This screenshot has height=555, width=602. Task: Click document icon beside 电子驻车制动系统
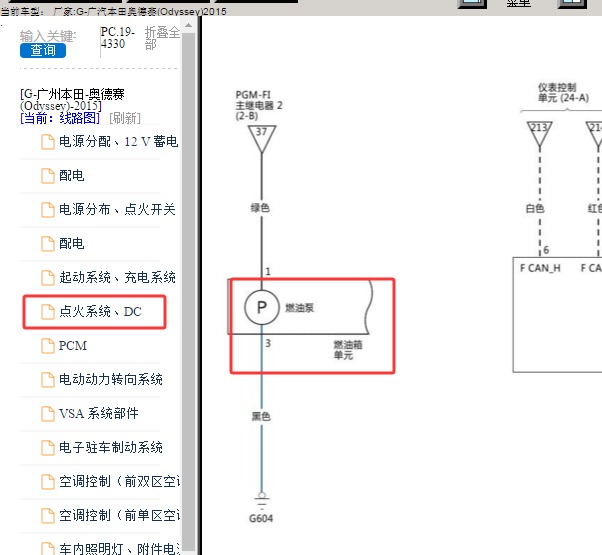coord(48,448)
